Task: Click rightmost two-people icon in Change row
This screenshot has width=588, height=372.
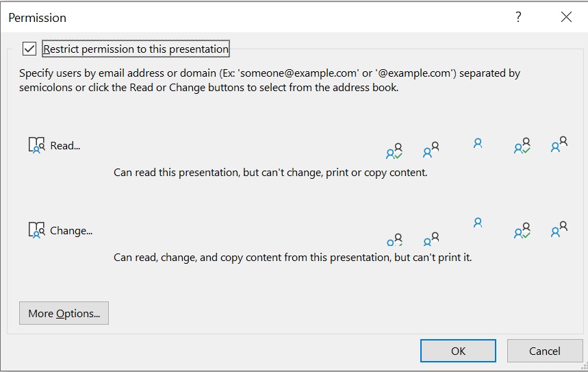Action: point(559,229)
